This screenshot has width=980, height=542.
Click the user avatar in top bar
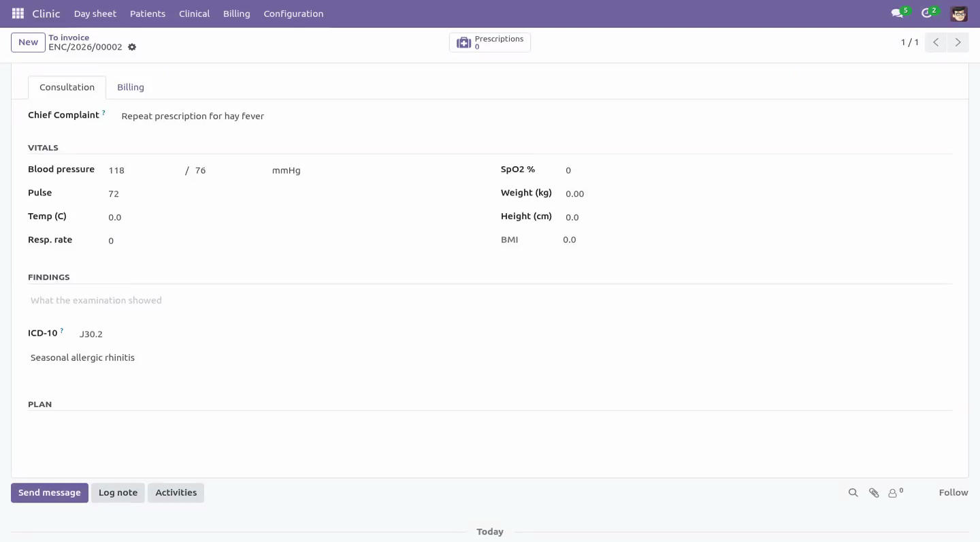tap(959, 14)
